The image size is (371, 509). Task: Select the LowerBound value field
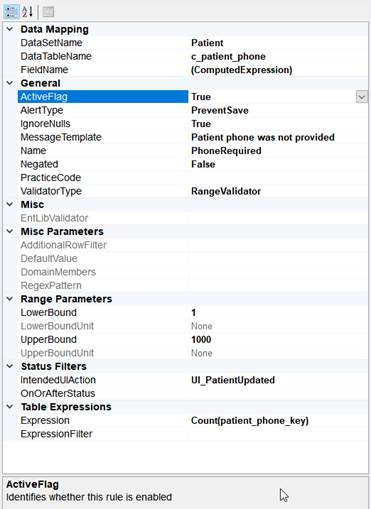(x=278, y=313)
